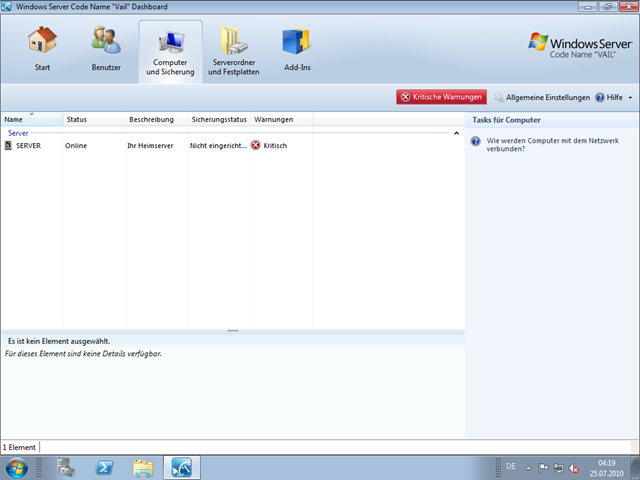This screenshot has width=640, height=480.
Task: Click the Hilfe button
Action: [x=609, y=97]
